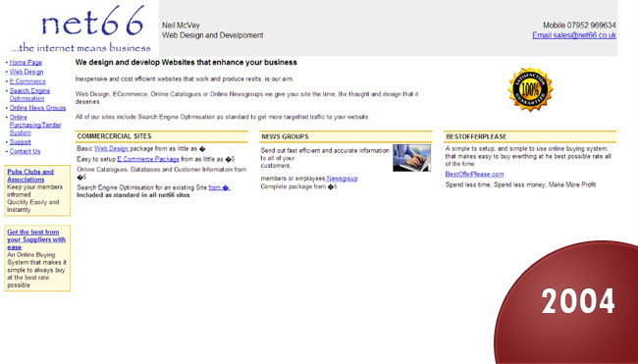Screen dimensions: 638x364
Task: Open Get the best from your Suppliers link
Action: tap(36, 239)
